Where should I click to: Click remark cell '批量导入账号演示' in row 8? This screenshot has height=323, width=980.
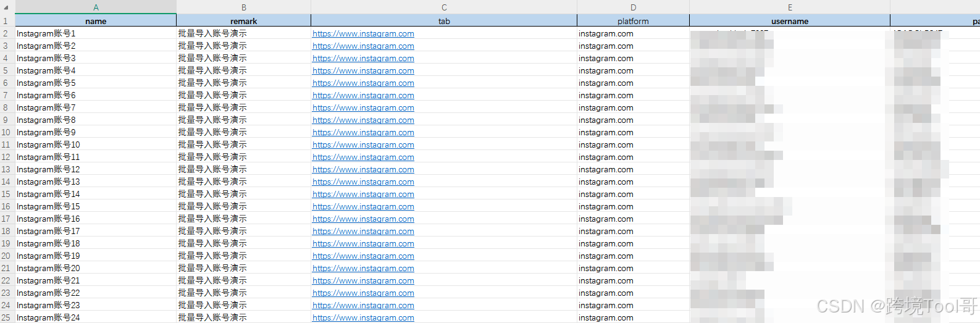tap(243, 107)
